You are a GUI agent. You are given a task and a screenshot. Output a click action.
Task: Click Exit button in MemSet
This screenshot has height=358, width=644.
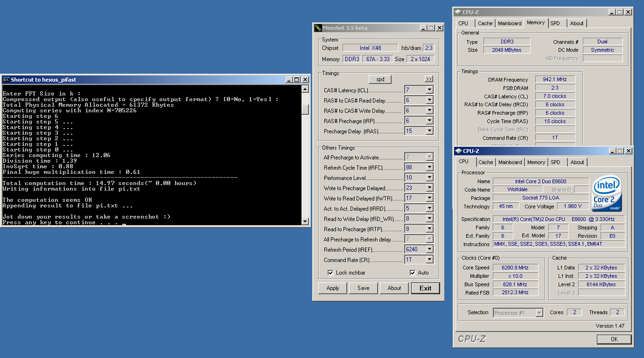426,288
